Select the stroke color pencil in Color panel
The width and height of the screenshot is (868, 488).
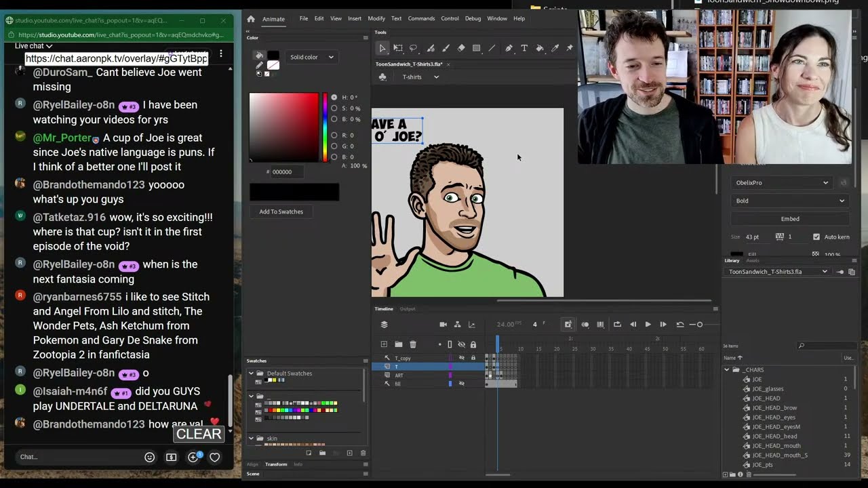point(259,66)
